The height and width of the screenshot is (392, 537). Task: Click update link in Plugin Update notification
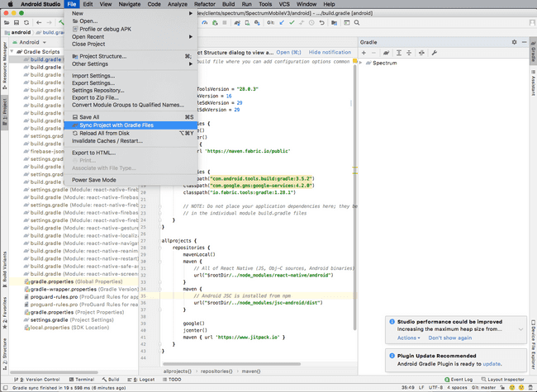pos(492,364)
